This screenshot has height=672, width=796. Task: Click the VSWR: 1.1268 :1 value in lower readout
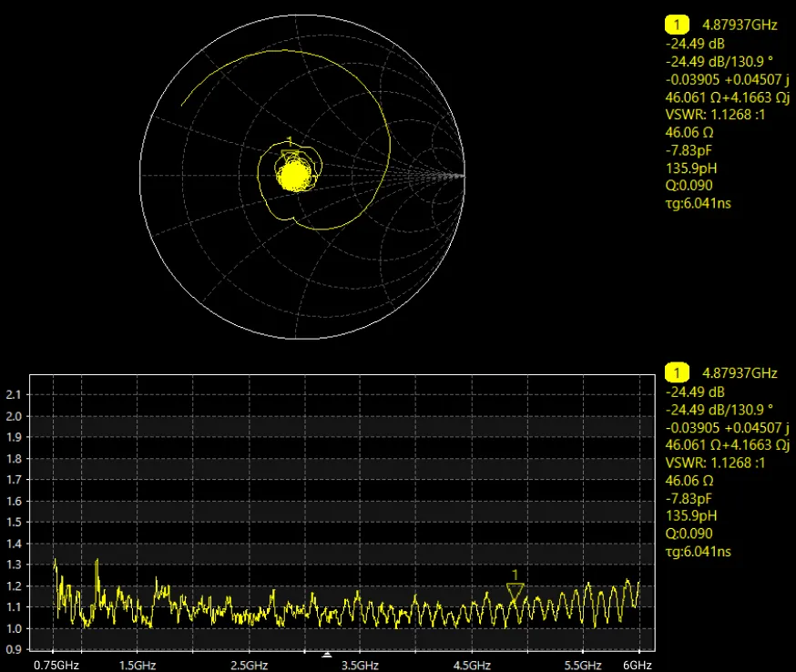coord(715,463)
